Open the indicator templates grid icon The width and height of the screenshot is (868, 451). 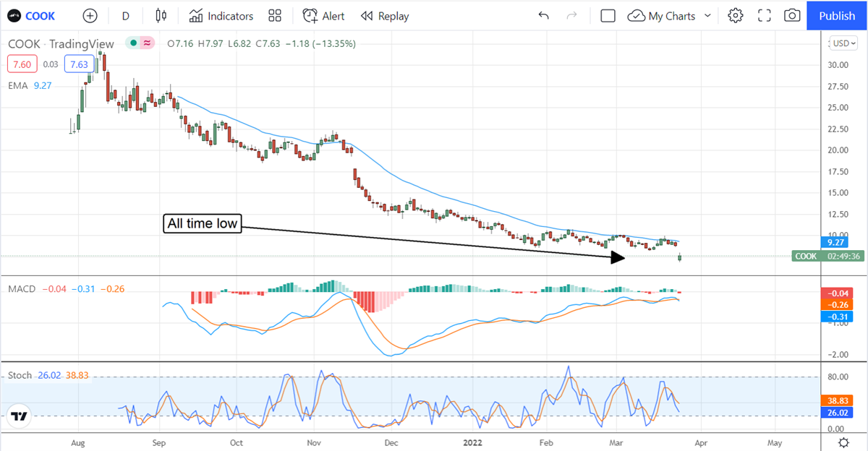(274, 16)
